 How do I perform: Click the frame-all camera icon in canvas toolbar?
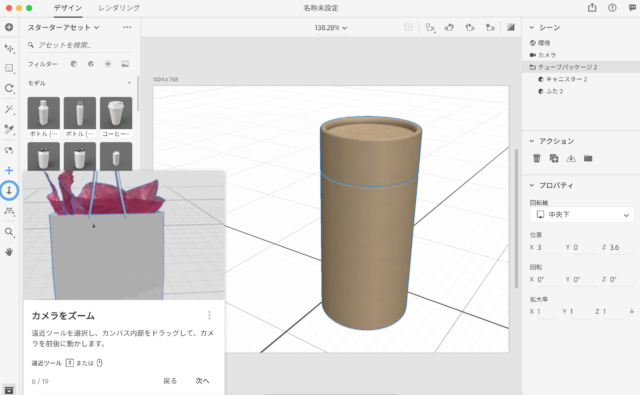pos(449,27)
